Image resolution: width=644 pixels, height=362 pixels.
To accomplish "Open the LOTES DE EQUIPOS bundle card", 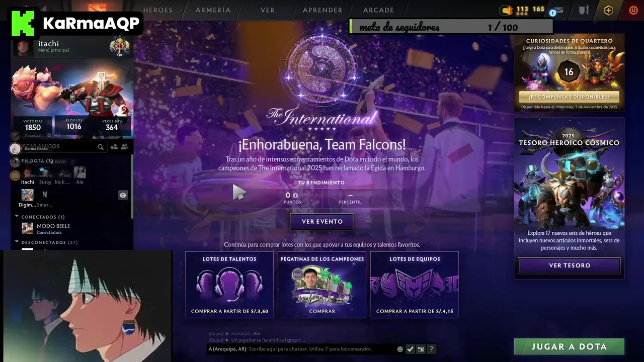I will pyautogui.click(x=415, y=285).
